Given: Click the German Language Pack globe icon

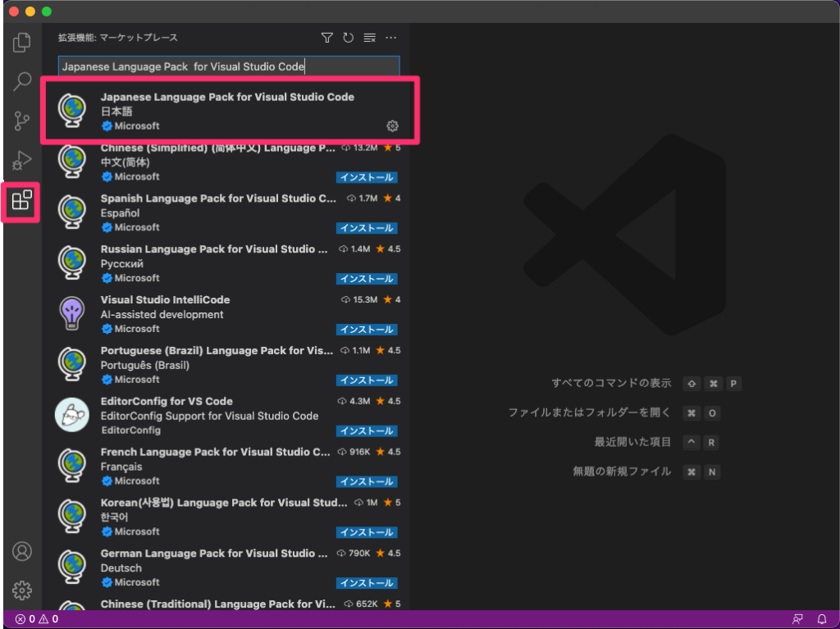Looking at the screenshot, I should pos(72,567).
